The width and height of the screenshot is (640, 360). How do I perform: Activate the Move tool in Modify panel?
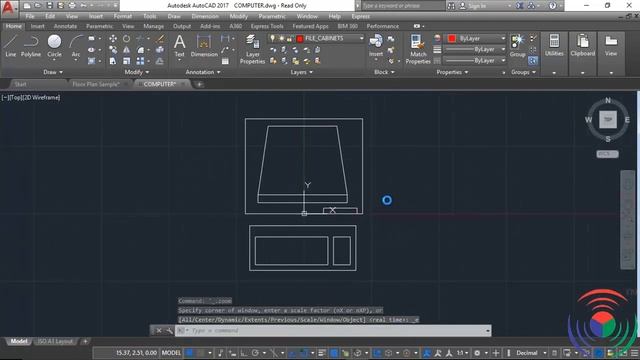tap(113, 38)
